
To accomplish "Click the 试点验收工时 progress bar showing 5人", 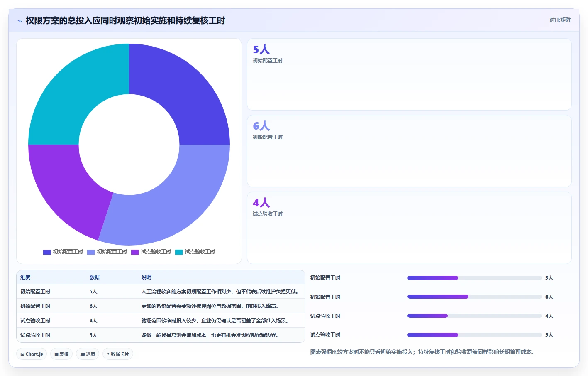I will (x=475, y=335).
